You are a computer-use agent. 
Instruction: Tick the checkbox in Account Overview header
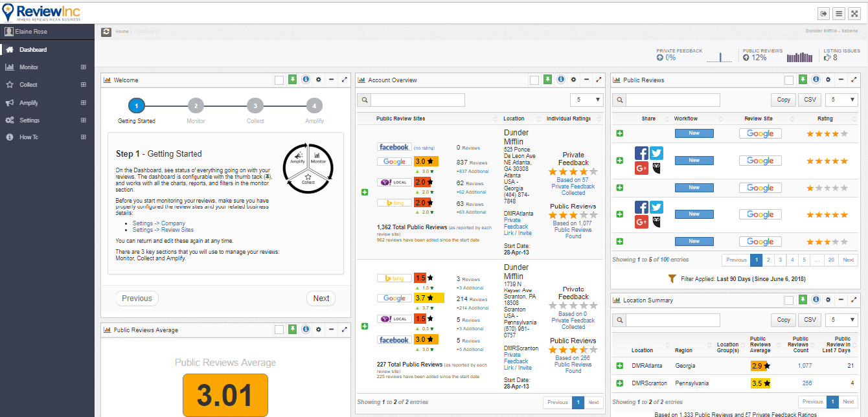pos(534,80)
